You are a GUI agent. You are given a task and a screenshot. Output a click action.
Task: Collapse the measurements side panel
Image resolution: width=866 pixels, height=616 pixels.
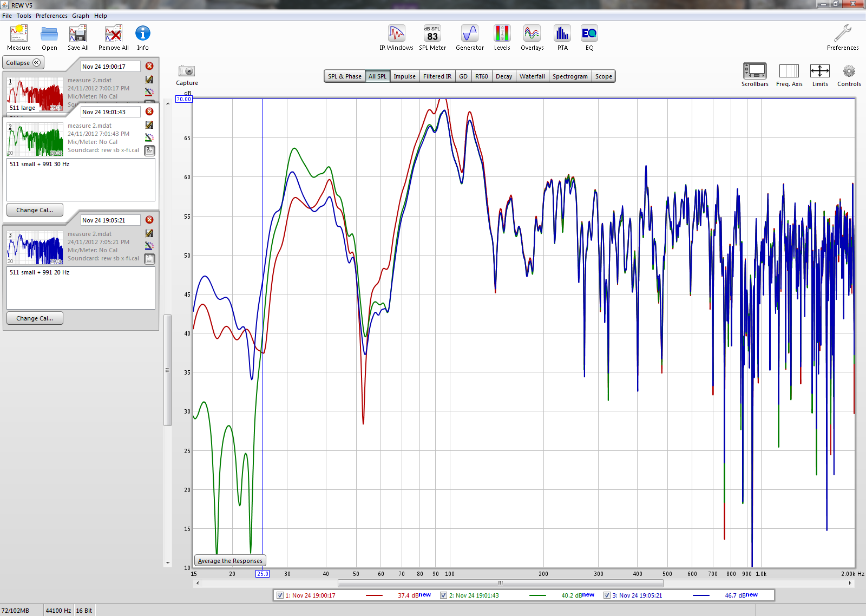(23, 63)
